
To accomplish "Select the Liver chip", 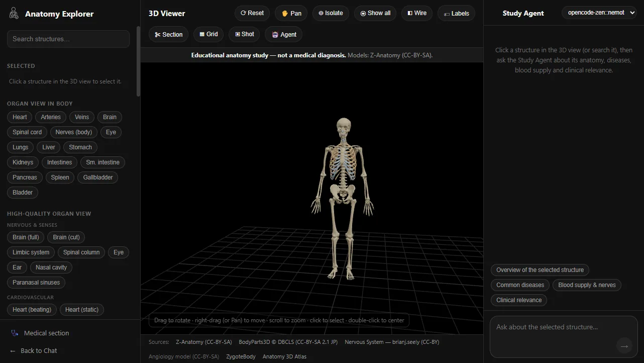I will (49, 147).
